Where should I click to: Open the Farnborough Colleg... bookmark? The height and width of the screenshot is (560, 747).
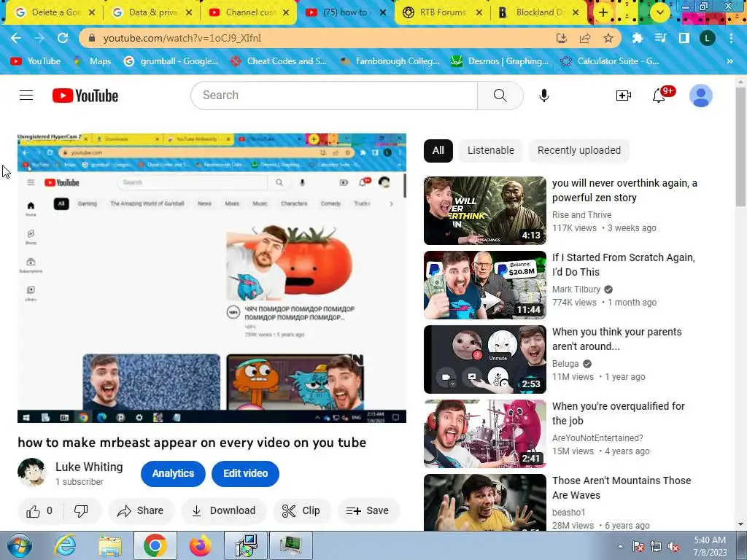click(x=390, y=61)
